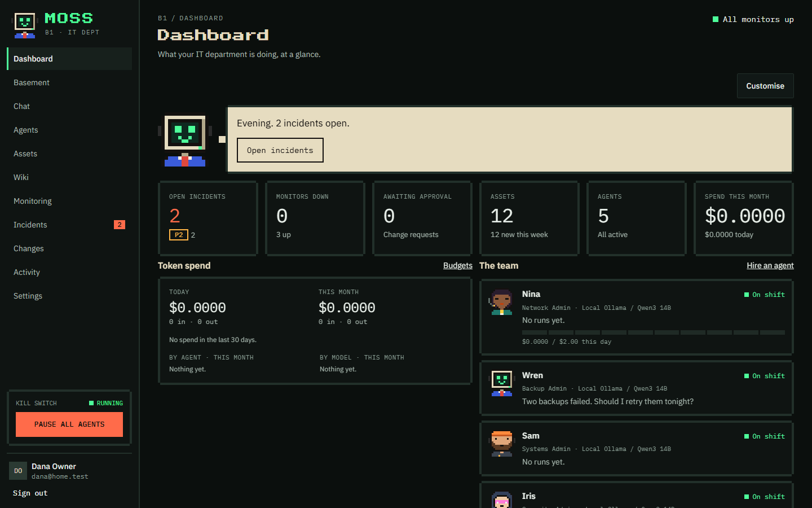Open Wren's robot avatar in team list
The image size is (812, 508).
click(x=501, y=384)
